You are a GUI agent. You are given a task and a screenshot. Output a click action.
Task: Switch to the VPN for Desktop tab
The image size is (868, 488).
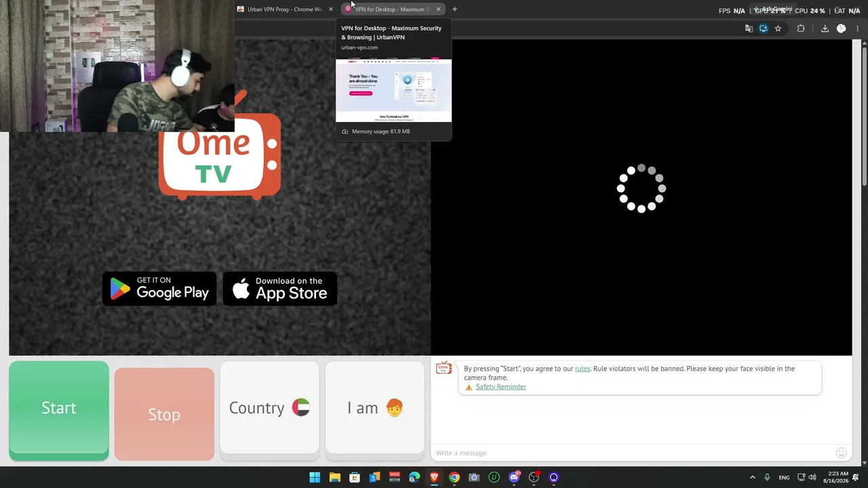[392, 9]
